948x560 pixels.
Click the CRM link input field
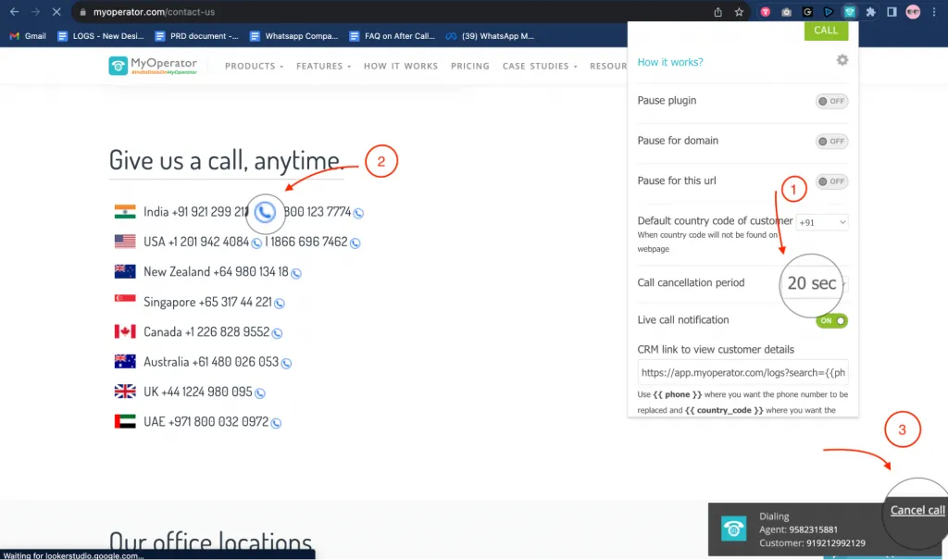(742, 372)
